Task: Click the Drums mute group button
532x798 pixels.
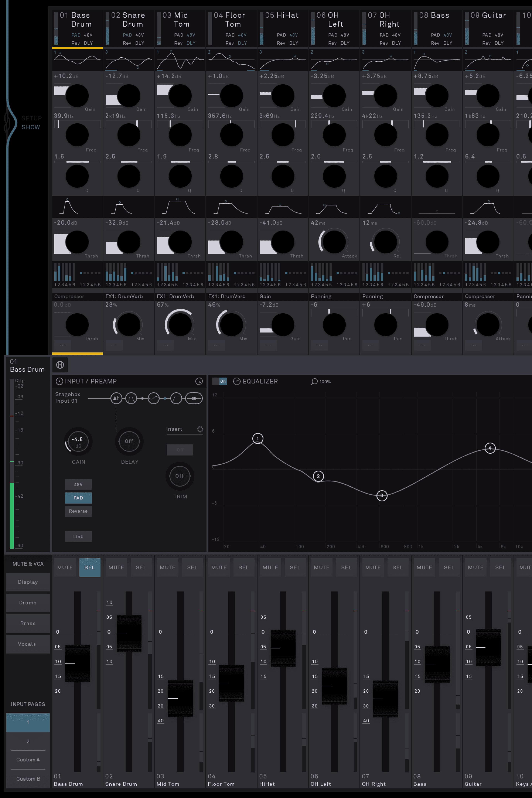Action: tap(28, 603)
